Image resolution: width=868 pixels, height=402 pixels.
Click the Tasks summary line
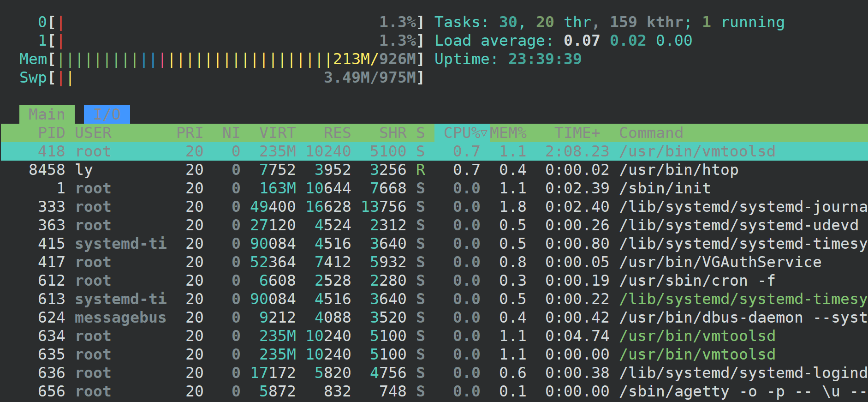609,22
